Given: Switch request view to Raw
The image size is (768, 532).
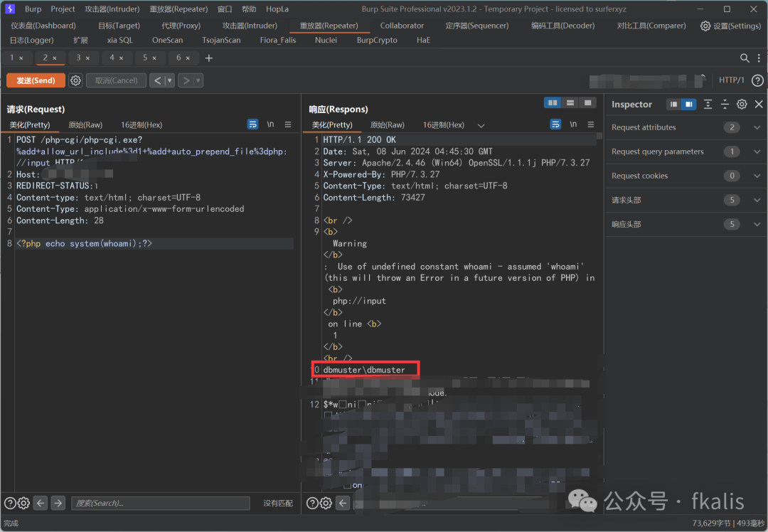Looking at the screenshot, I should (x=85, y=125).
